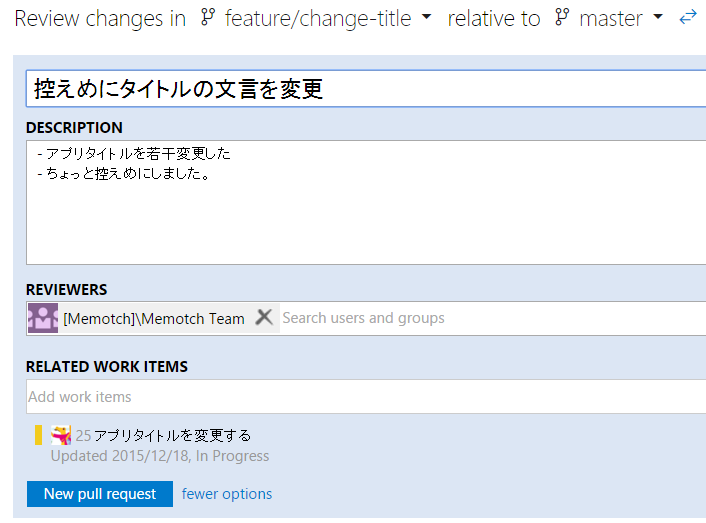Click the work item 25 type icon
The height and width of the screenshot is (523, 706).
pyautogui.click(x=62, y=434)
